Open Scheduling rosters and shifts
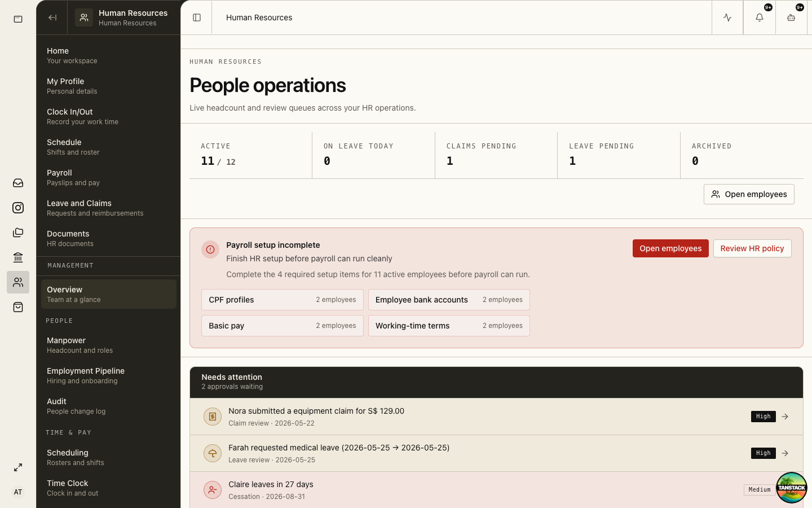This screenshot has height=508, width=812. (x=108, y=457)
